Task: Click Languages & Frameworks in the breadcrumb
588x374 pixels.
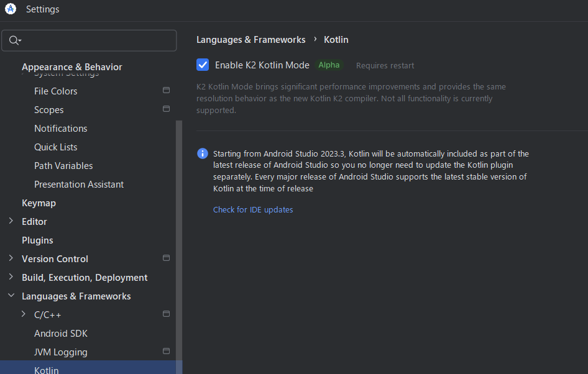Action: tap(251, 40)
